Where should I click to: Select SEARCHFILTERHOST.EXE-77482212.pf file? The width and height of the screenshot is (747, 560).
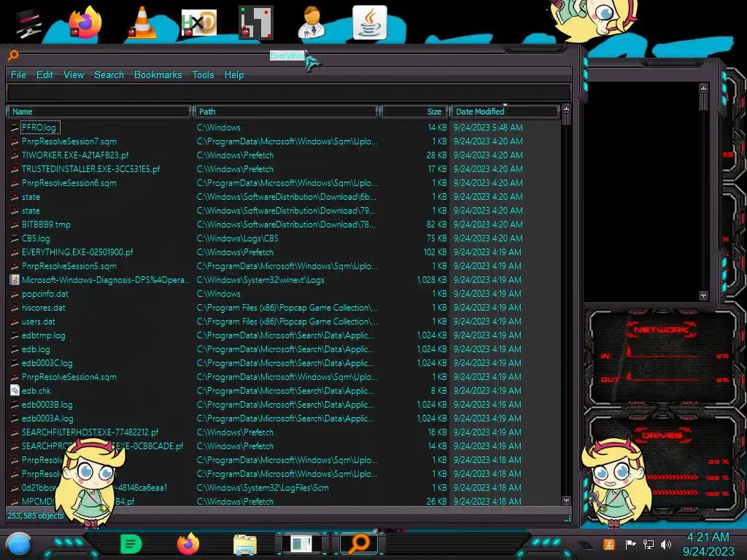coord(90,432)
